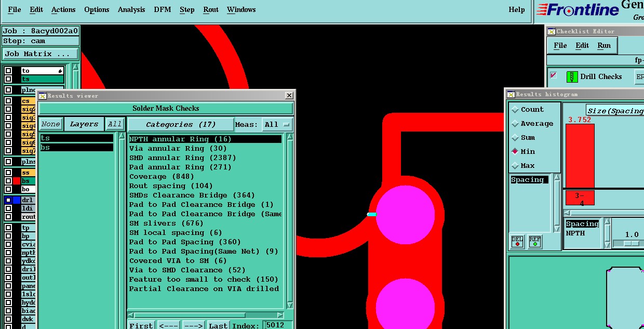Open the Results viewer window menu icon

43,96
